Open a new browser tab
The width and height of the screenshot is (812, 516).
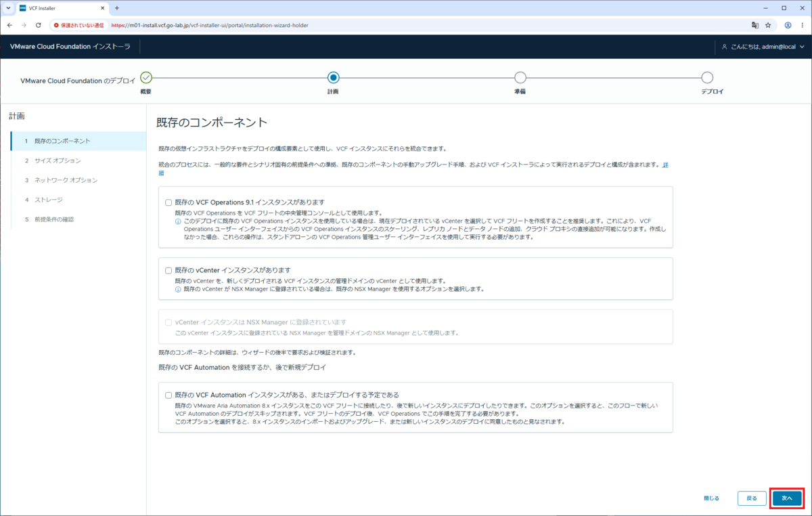click(x=116, y=8)
